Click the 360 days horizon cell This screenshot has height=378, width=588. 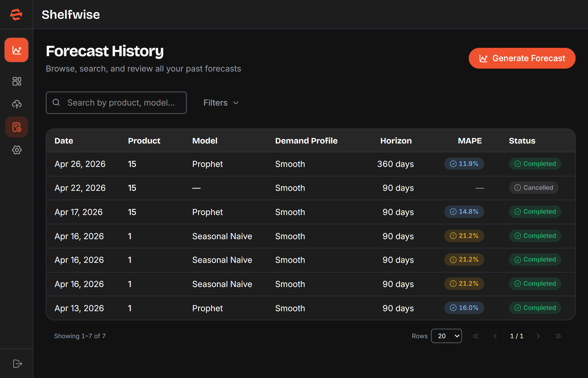pos(395,164)
